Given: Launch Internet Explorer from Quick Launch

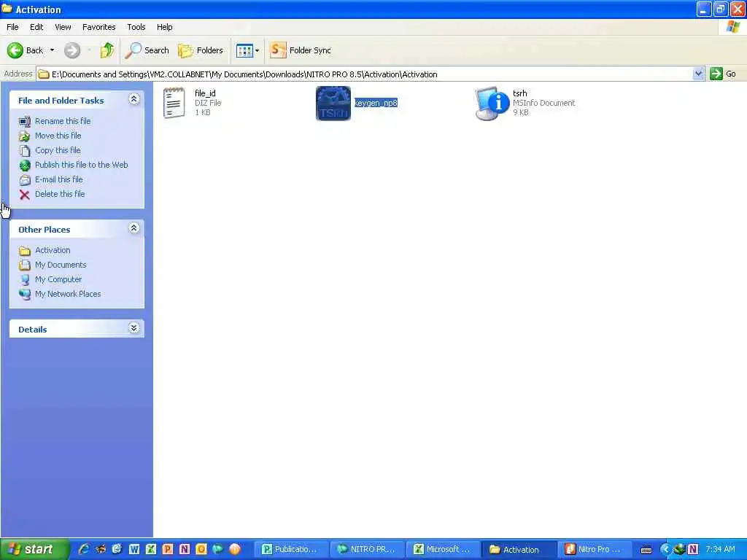Looking at the screenshot, I should (84, 549).
